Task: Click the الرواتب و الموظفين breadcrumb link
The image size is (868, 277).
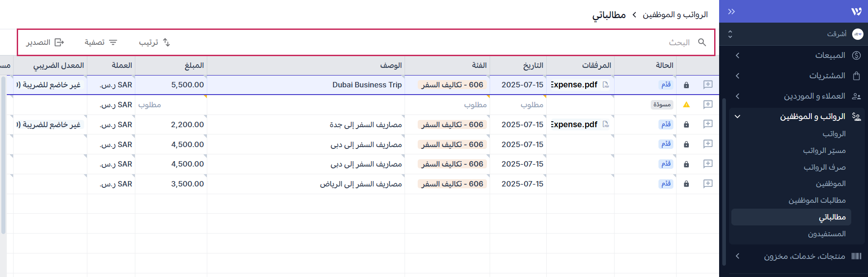Action: coord(675,14)
